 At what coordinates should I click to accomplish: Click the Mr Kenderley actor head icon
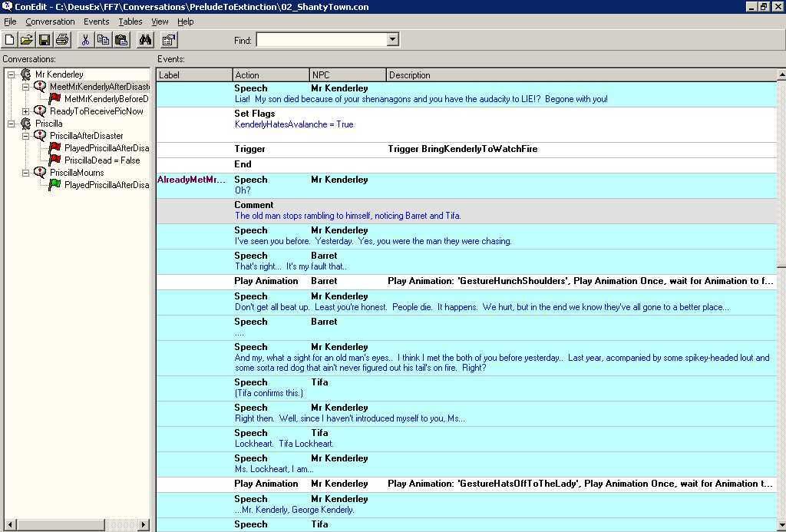[x=25, y=74]
